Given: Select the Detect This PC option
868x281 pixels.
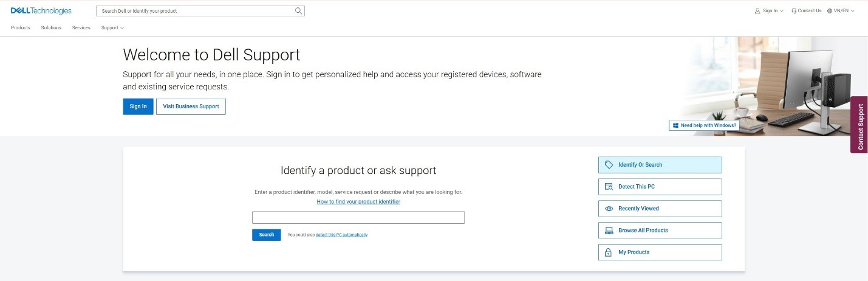Looking at the screenshot, I should [660, 187].
